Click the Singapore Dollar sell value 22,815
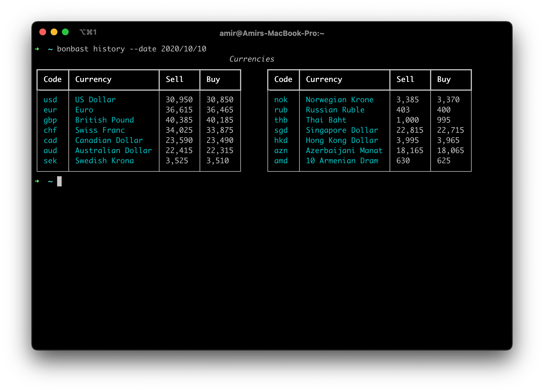 tap(410, 130)
